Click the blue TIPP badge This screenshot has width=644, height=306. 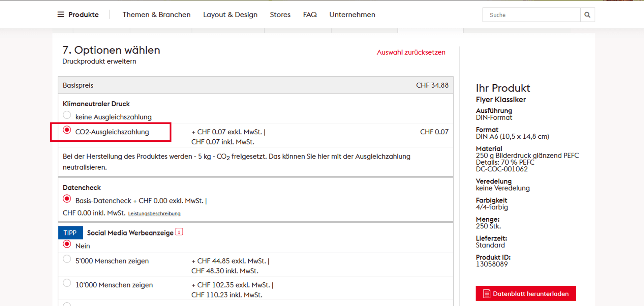pyautogui.click(x=70, y=233)
